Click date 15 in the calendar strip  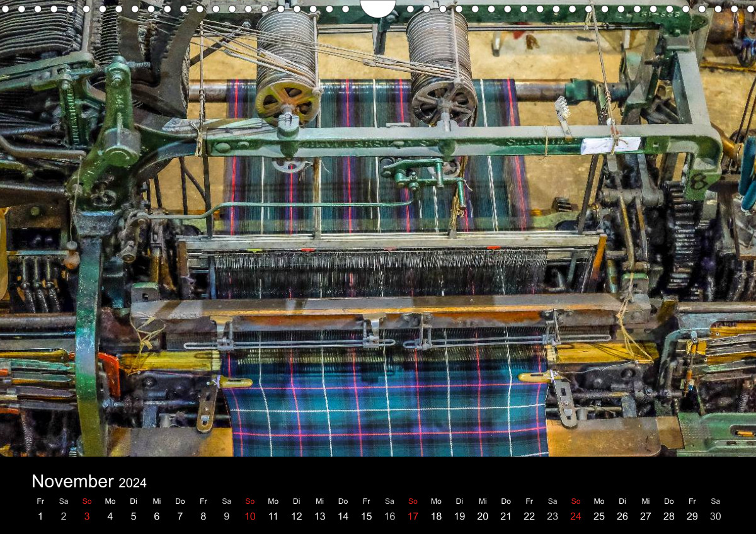[x=367, y=516]
